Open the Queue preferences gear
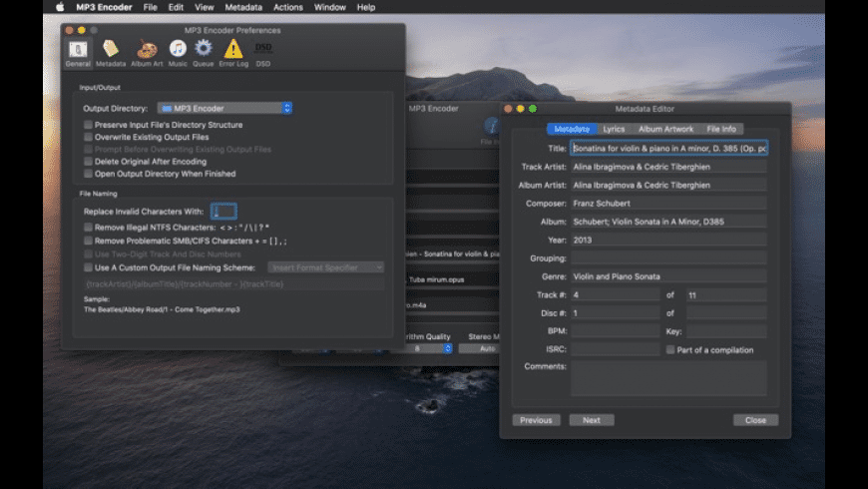868x489 pixels. pyautogui.click(x=204, y=52)
